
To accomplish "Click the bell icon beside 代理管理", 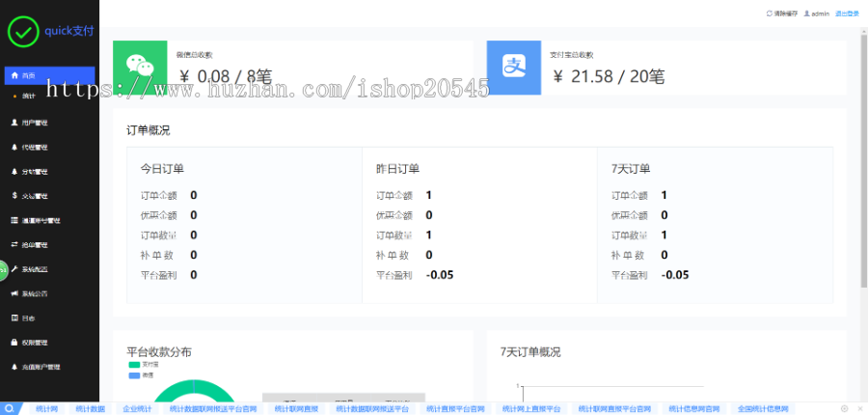I will [14, 147].
